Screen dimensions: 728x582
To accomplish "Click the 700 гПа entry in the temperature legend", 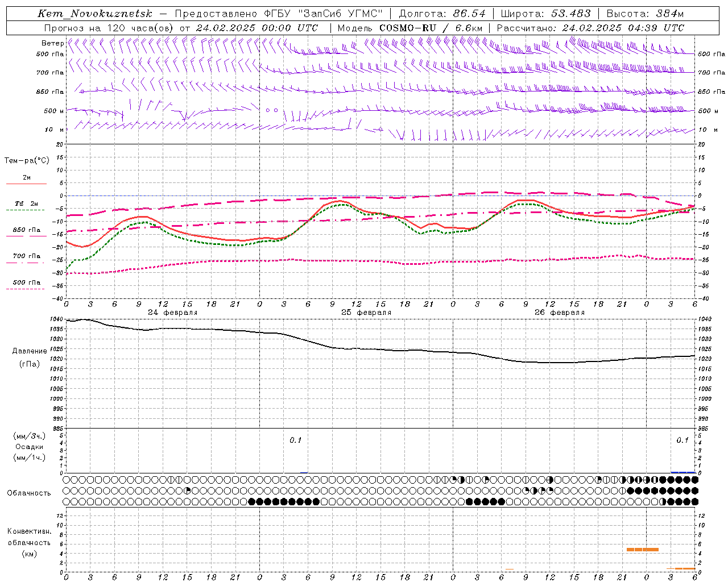I will click(27, 256).
